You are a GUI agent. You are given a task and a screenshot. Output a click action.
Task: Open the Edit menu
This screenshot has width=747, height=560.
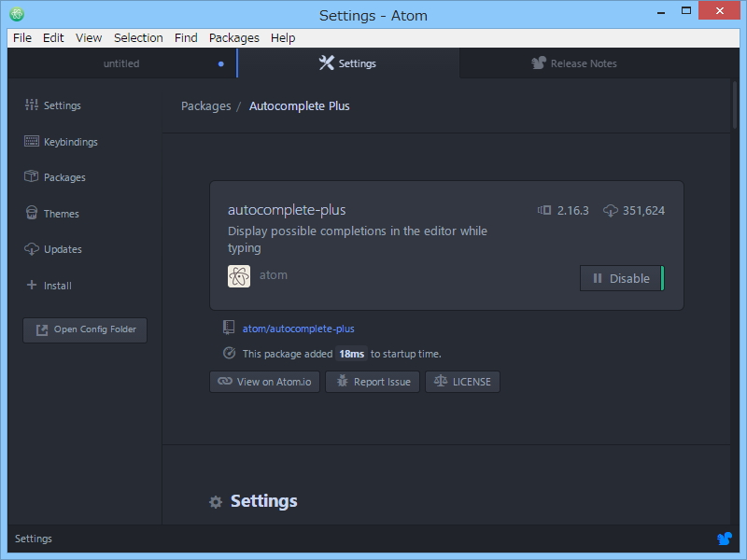(x=53, y=38)
